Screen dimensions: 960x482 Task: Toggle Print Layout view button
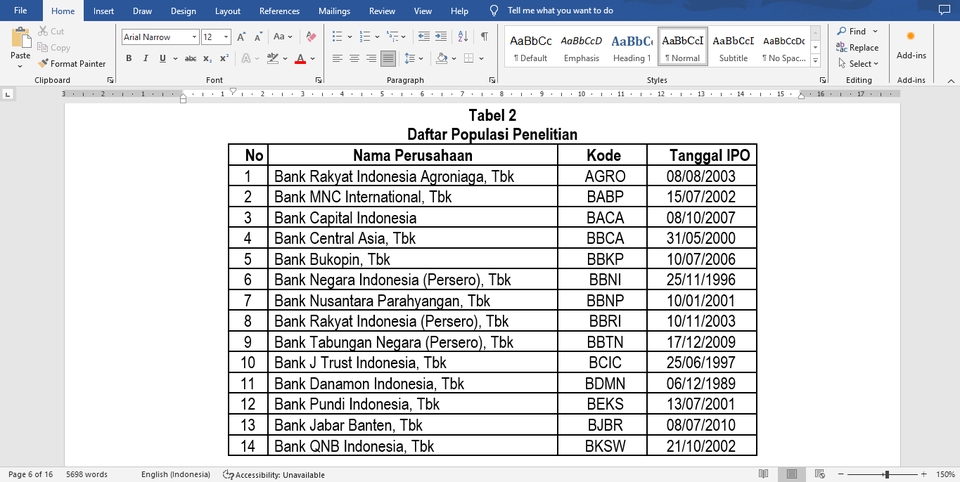(x=792, y=474)
